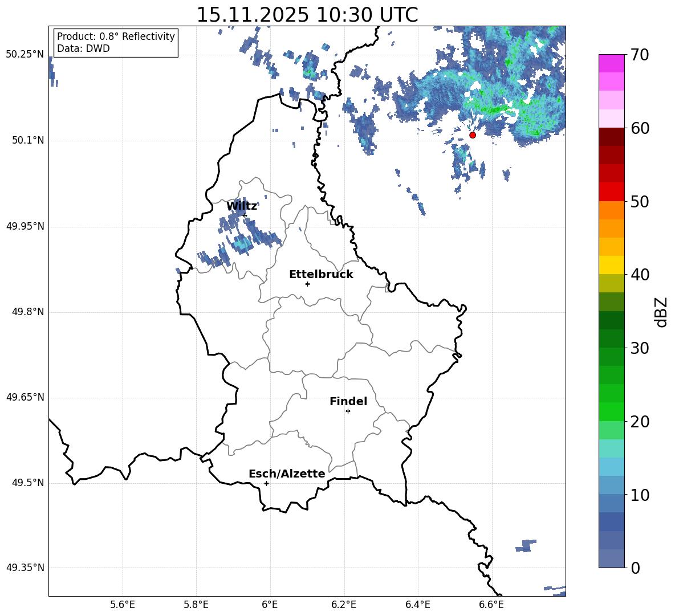The height and width of the screenshot is (616, 675).
Task: Click latitude label 50.1°N
Action: [x=28, y=141]
